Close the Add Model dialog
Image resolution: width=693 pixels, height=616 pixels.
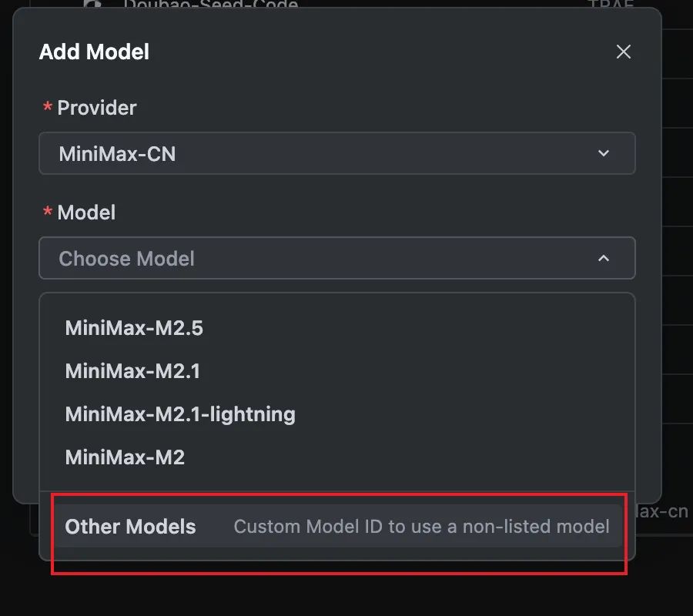click(623, 52)
